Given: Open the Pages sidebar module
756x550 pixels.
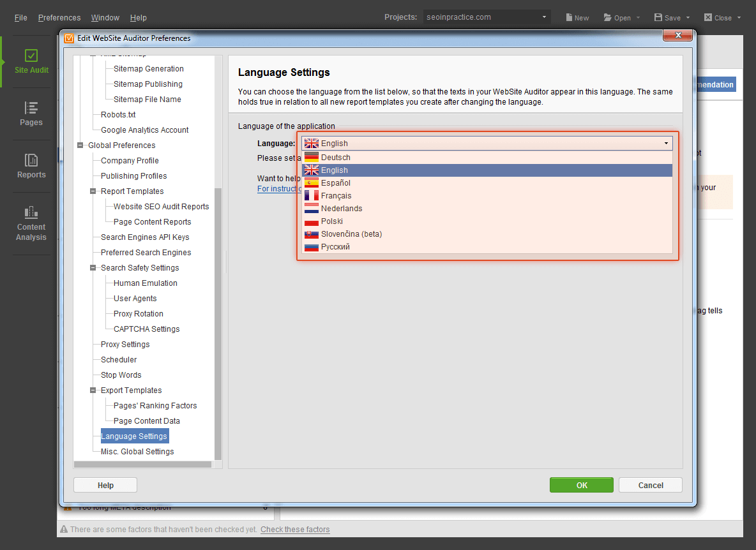Looking at the screenshot, I should [x=31, y=114].
